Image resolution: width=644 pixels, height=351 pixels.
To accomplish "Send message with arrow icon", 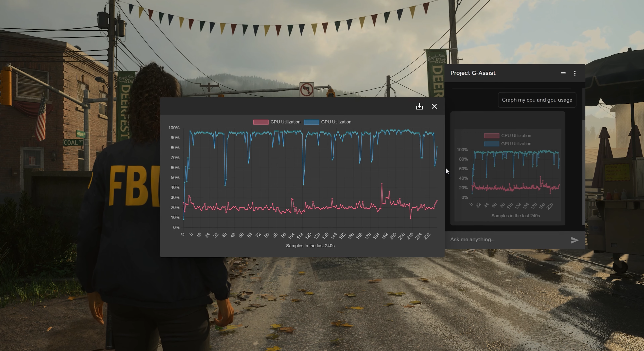I will [x=574, y=240].
